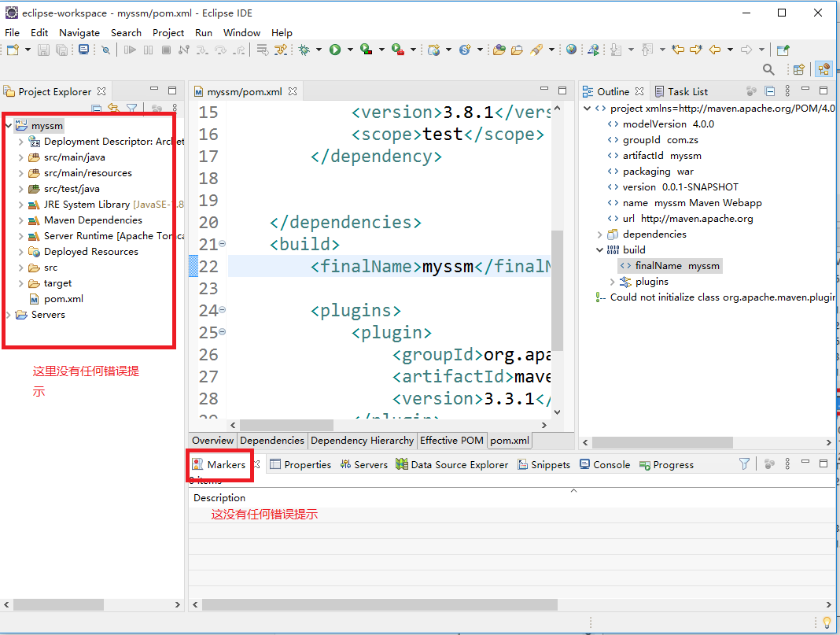Screen dimensions: 840x635
Task: Click the Save toolbar icon
Action: click(43, 50)
